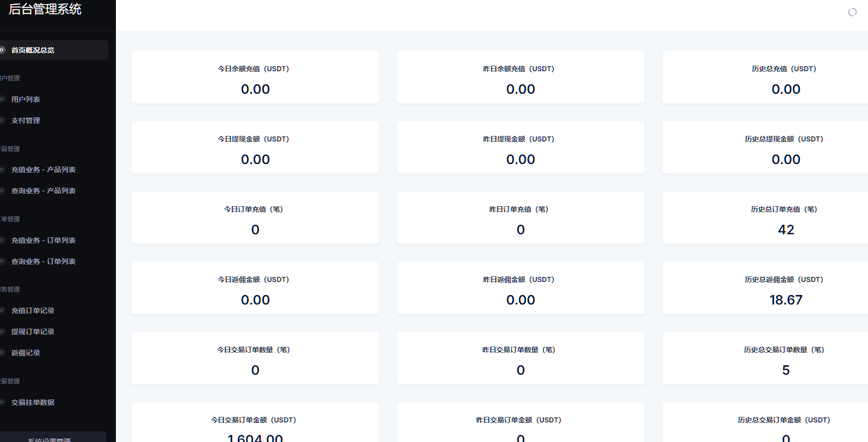This screenshot has width=868, height=442.
Task: Go to 充值业务 - 订单列表
Action: 43,240
